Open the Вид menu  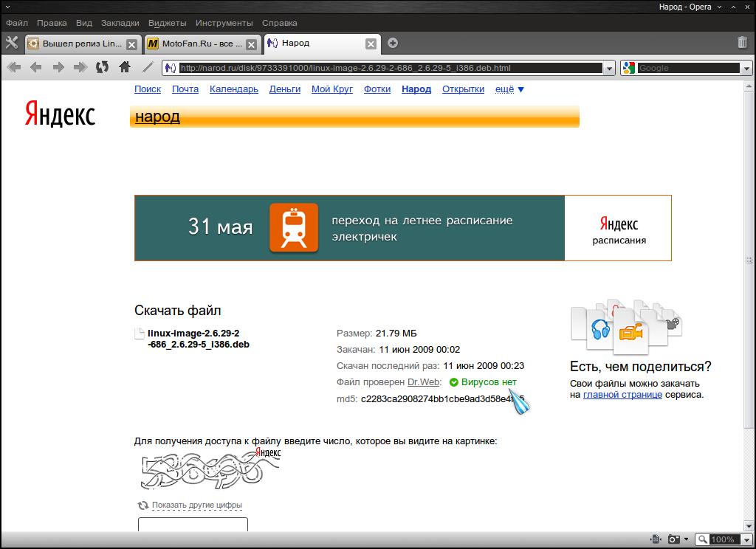click(x=84, y=23)
